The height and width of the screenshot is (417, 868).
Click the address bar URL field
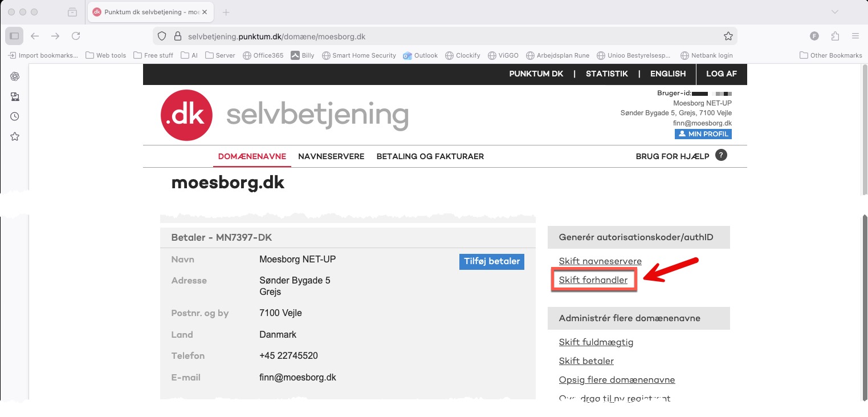pos(445,36)
